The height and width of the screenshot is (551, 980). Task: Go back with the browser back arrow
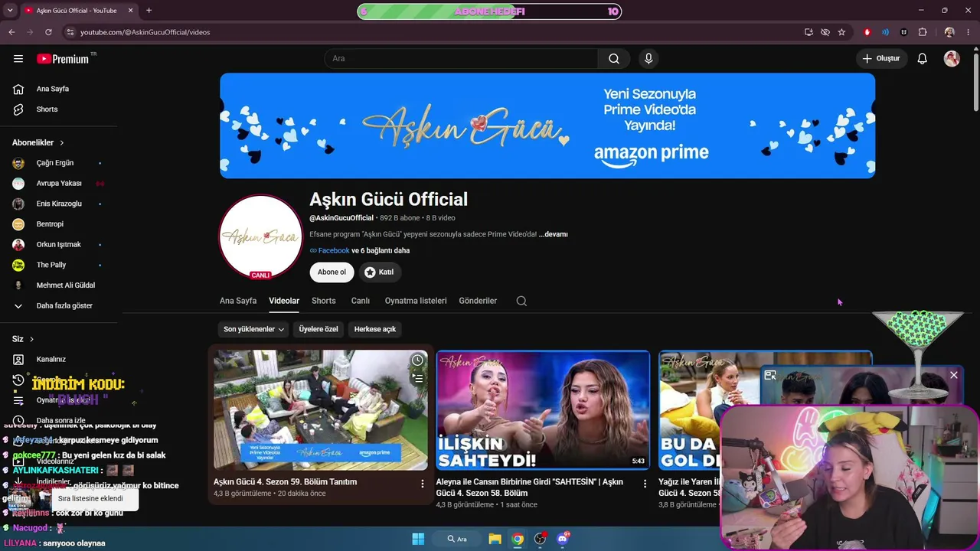coord(11,32)
